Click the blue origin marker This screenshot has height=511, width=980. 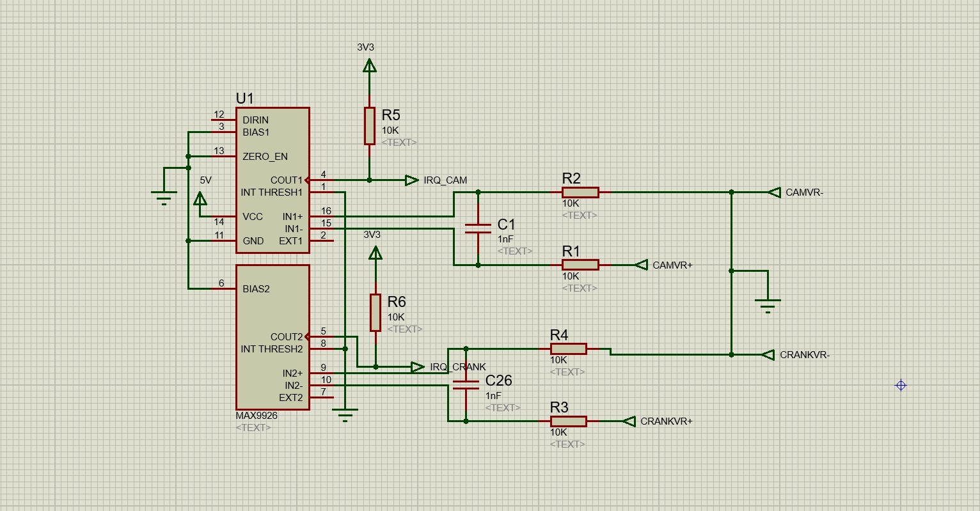click(x=901, y=385)
